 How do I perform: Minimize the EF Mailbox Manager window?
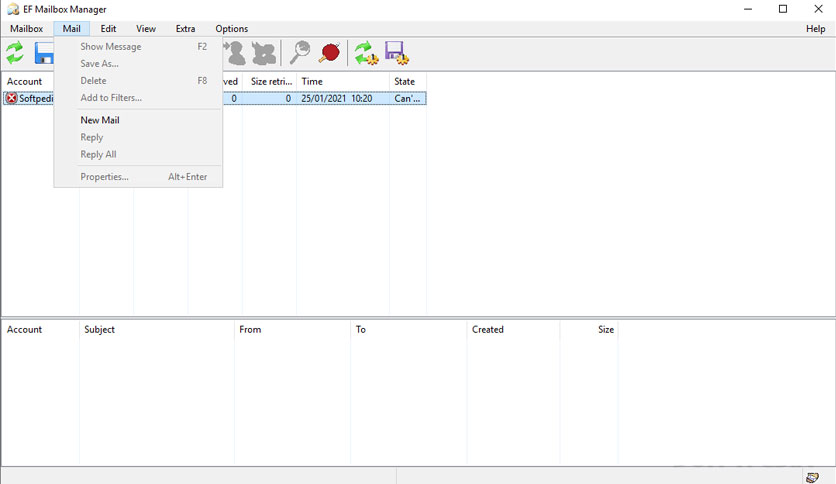pyautogui.click(x=748, y=9)
